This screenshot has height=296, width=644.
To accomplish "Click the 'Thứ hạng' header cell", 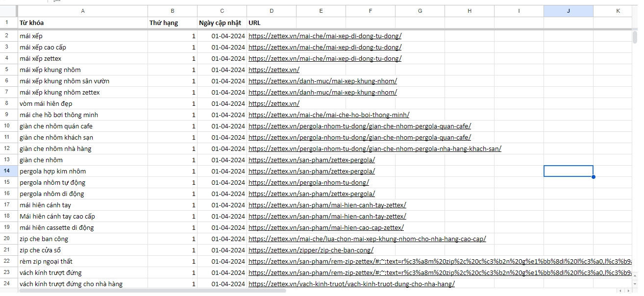I will pyautogui.click(x=173, y=23).
